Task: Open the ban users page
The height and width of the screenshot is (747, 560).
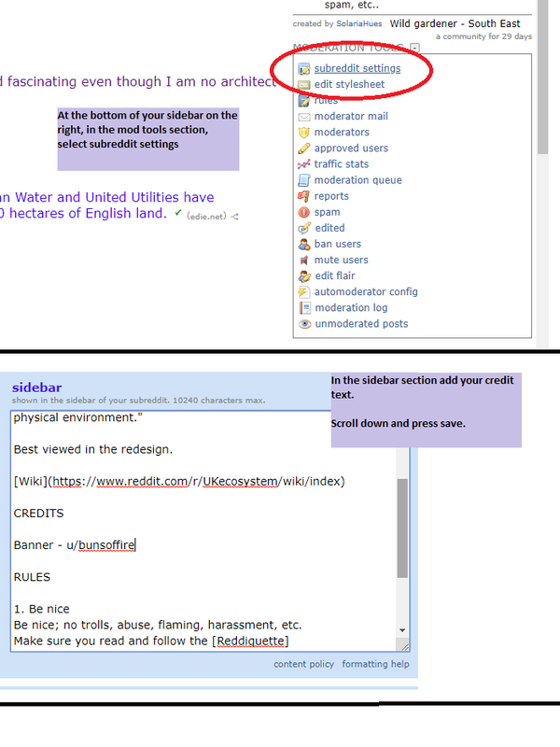Action: tap(338, 244)
